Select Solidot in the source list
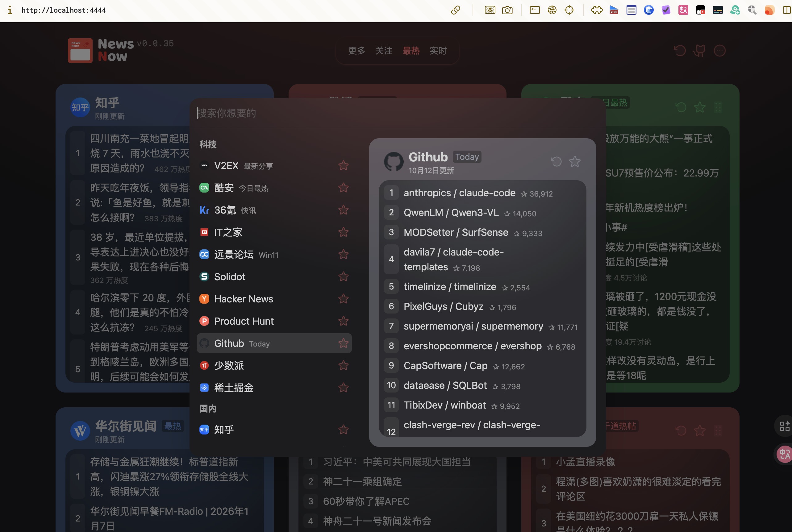The height and width of the screenshot is (532, 792). pyautogui.click(x=229, y=277)
